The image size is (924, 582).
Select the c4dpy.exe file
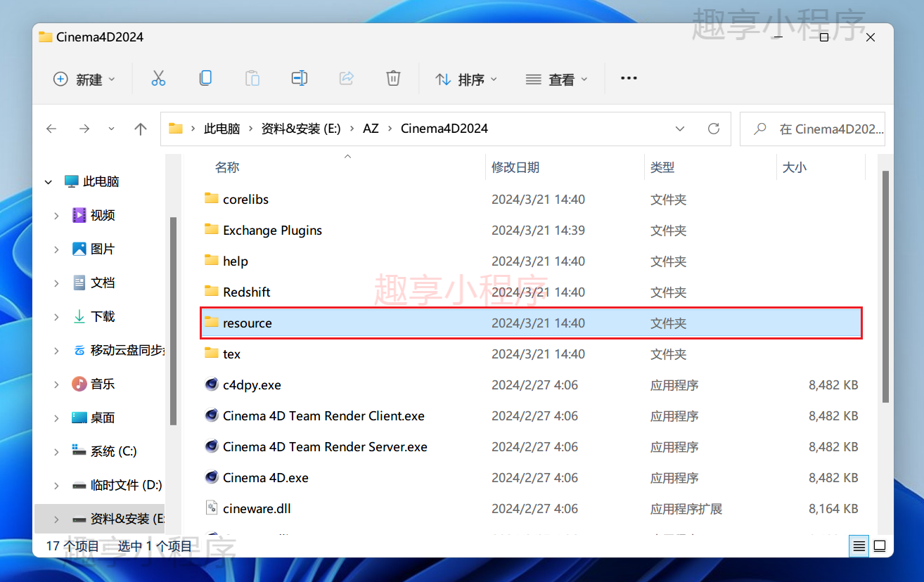point(531,384)
